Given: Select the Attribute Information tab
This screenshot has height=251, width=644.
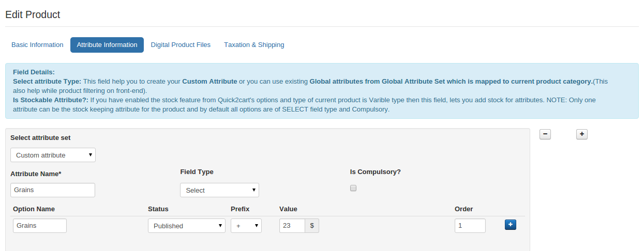Looking at the screenshot, I should coord(107,45).
